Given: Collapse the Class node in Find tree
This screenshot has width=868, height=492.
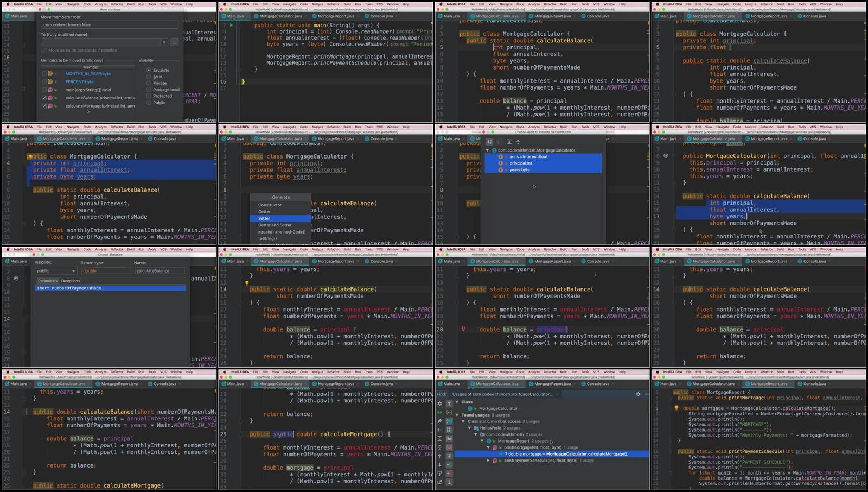Looking at the screenshot, I should point(457,402).
